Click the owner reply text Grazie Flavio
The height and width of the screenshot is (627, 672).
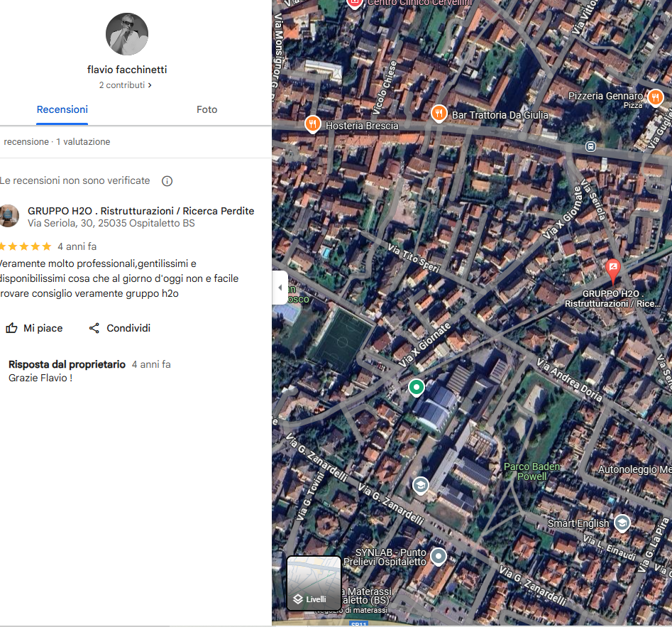[40, 378]
